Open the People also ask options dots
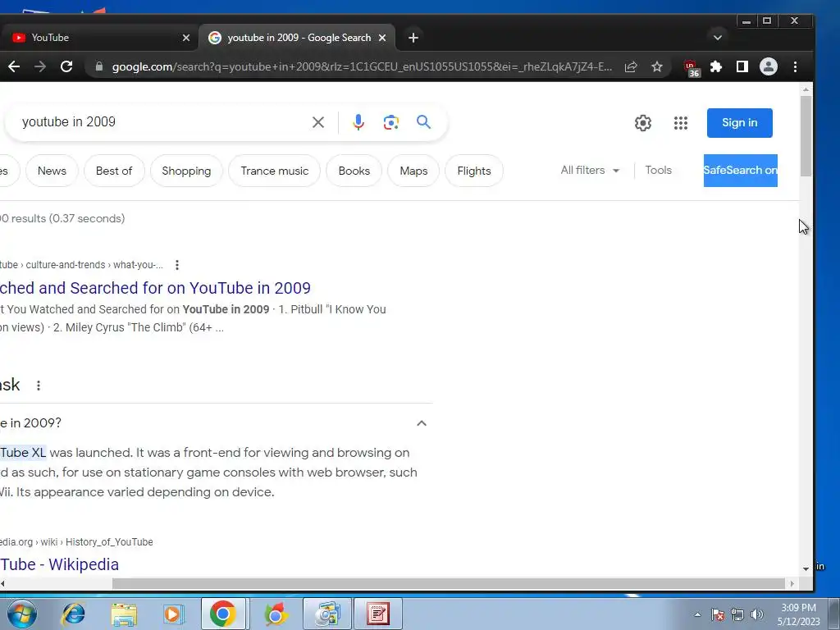 tap(38, 386)
